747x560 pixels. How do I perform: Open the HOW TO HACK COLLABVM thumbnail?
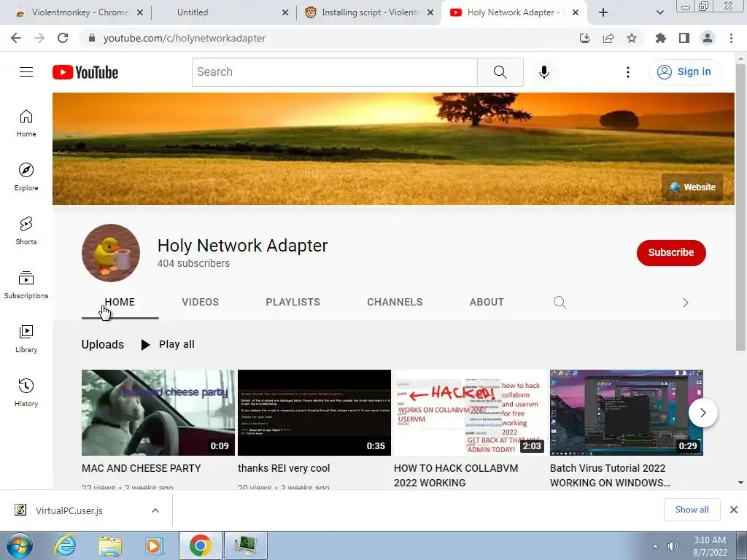point(471,413)
